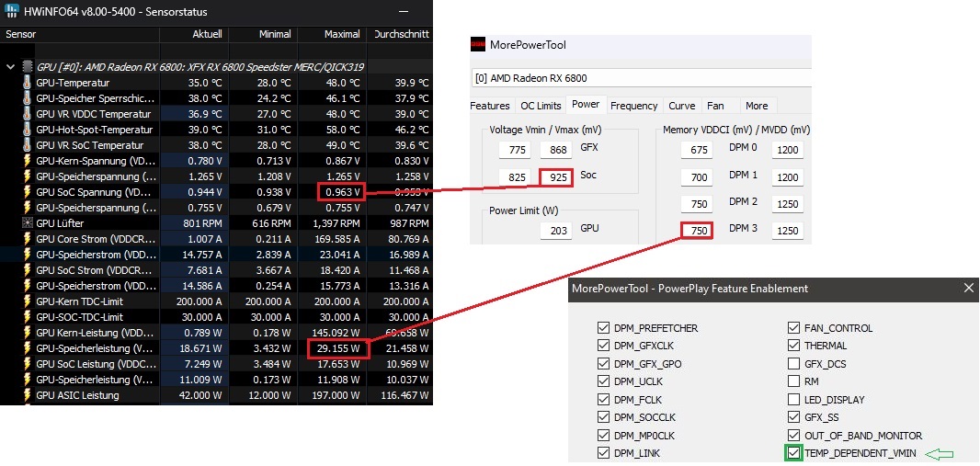Viewport: 980px width, 466px height.
Task: Enable the GFX_DCS checkbox
Action: (793, 364)
